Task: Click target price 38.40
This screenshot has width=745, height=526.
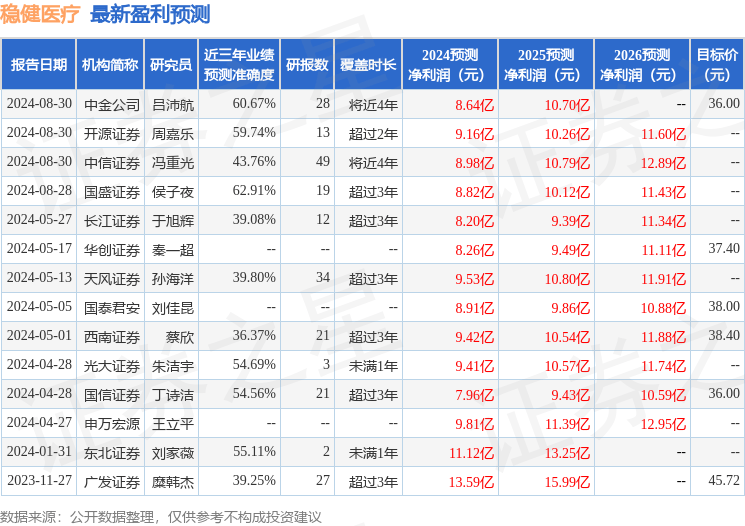Action: (724, 335)
